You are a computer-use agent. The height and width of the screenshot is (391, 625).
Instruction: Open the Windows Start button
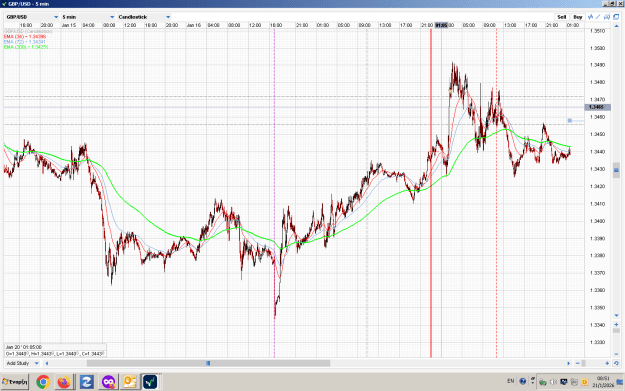[x=15, y=382]
